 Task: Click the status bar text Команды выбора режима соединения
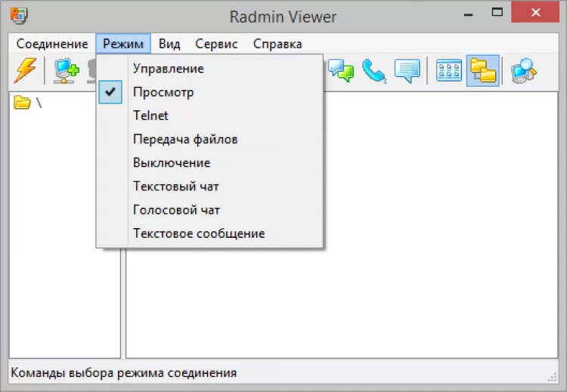click(124, 372)
